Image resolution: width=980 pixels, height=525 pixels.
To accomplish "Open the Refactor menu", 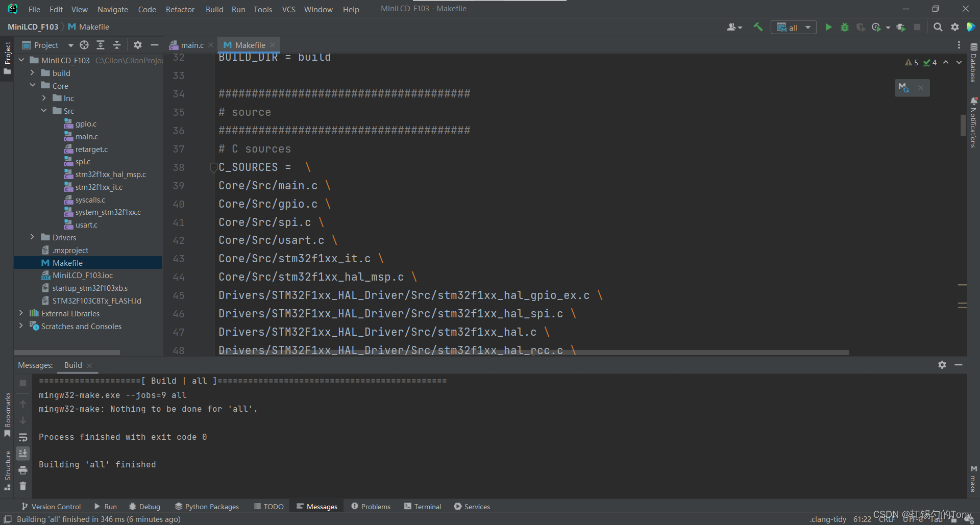I will click(x=180, y=9).
